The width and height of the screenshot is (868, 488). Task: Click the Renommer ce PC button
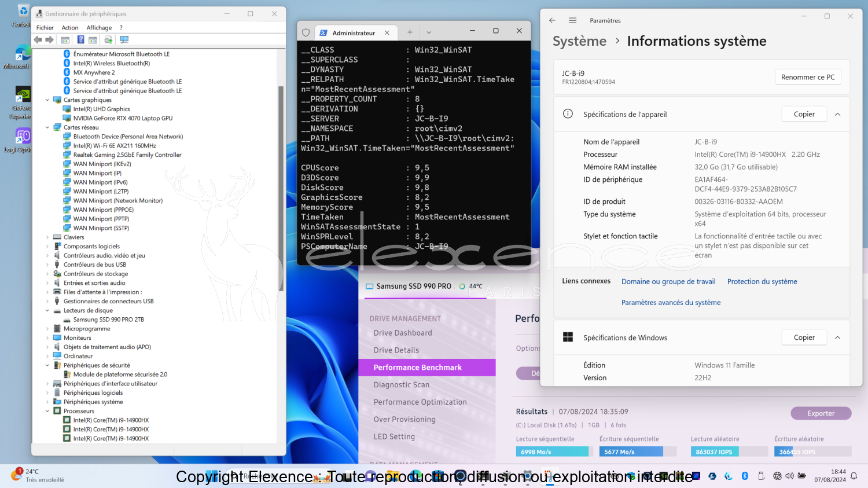tap(808, 77)
